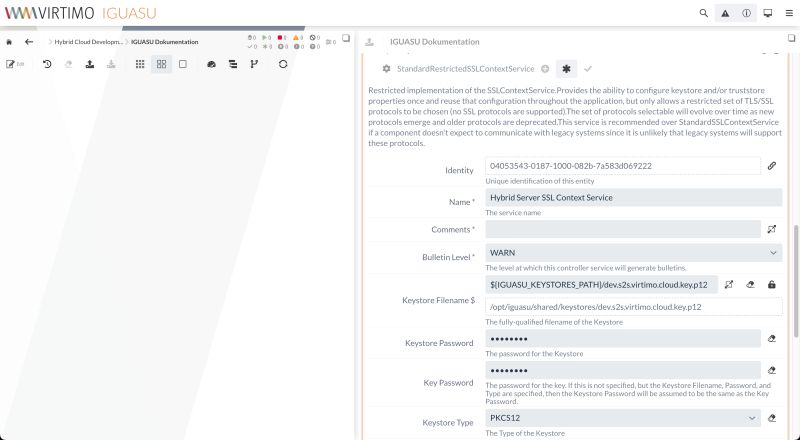Toggle the Keystore Filename lock icon
The width and height of the screenshot is (800, 440).
(772, 285)
